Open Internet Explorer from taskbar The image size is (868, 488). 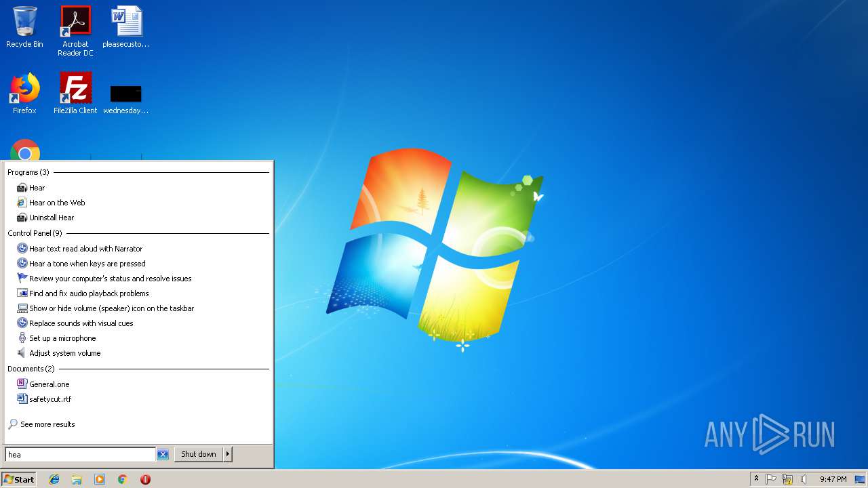54,479
